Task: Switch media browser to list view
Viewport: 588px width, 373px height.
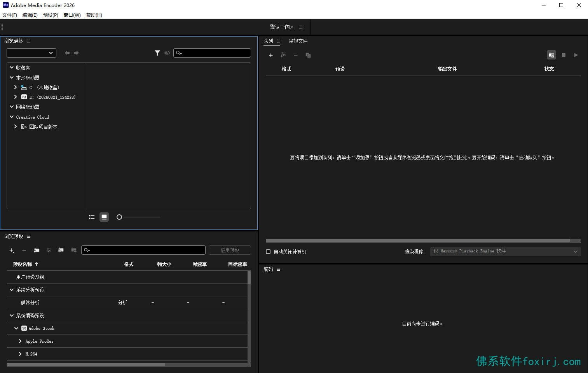Action: click(92, 217)
